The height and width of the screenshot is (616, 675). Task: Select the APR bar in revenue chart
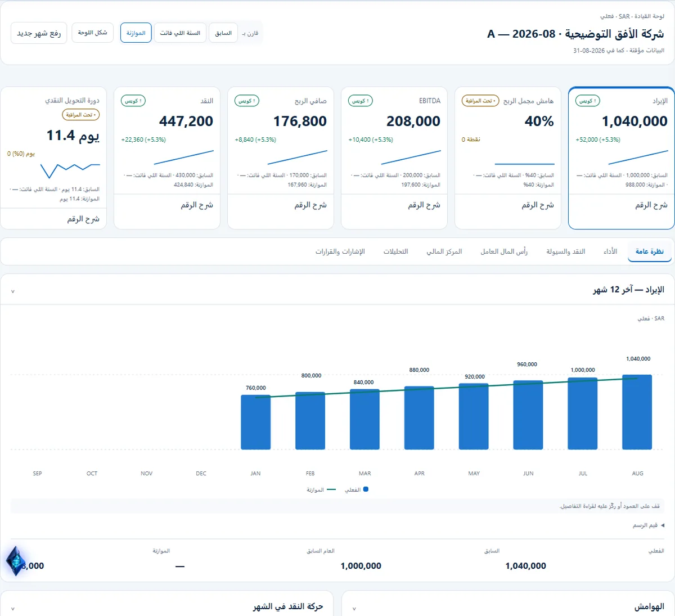click(419, 418)
